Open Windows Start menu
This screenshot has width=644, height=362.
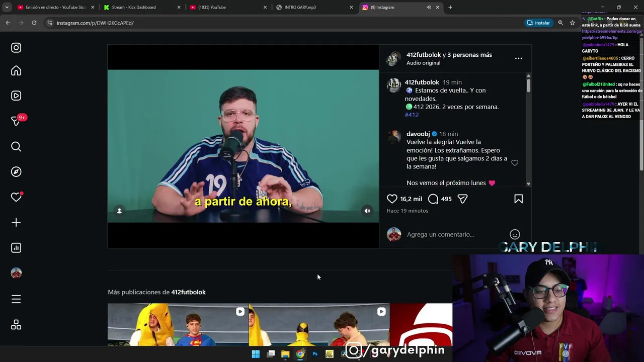tap(256, 354)
